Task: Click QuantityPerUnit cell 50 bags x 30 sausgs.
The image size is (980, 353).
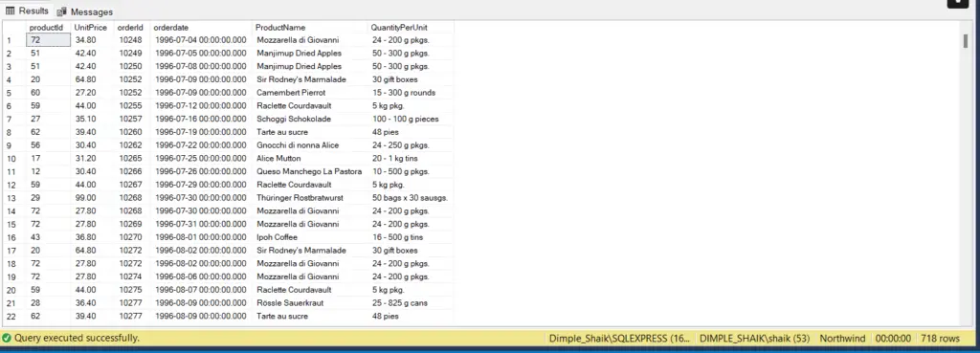Action: [410, 198]
